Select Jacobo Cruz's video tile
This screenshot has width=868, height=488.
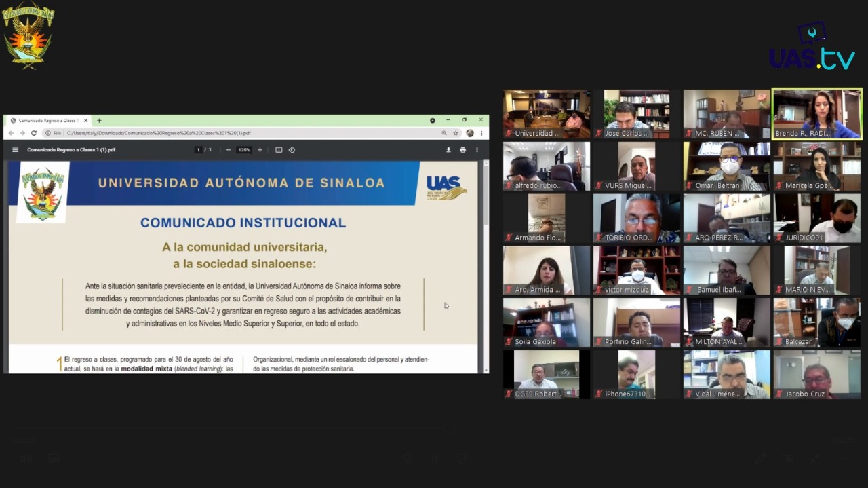(817, 375)
